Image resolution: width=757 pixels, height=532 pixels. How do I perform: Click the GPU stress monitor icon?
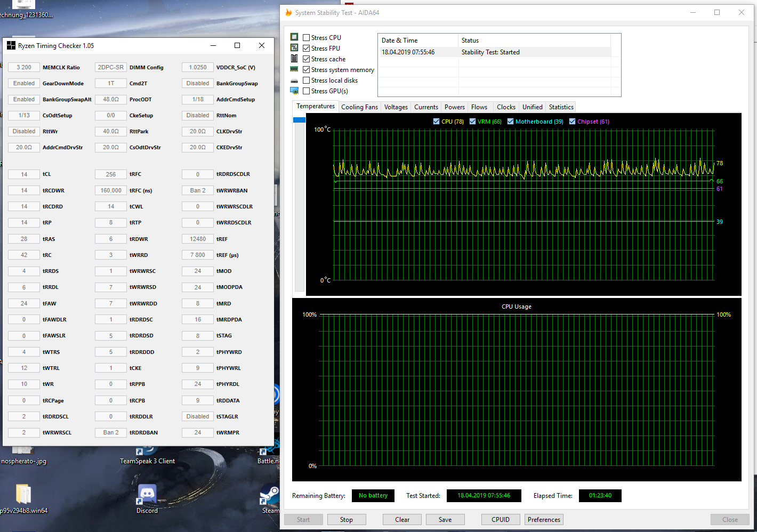point(294,91)
